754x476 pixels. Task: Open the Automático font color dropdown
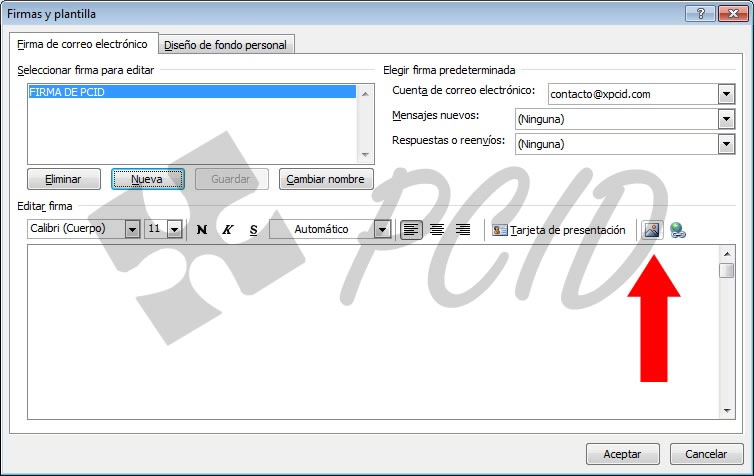[382, 229]
